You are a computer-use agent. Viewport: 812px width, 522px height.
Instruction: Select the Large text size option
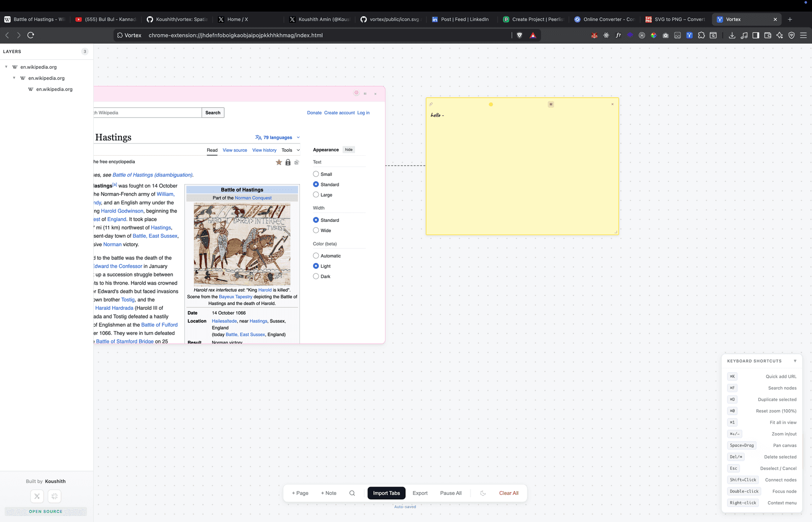[316, 195]
